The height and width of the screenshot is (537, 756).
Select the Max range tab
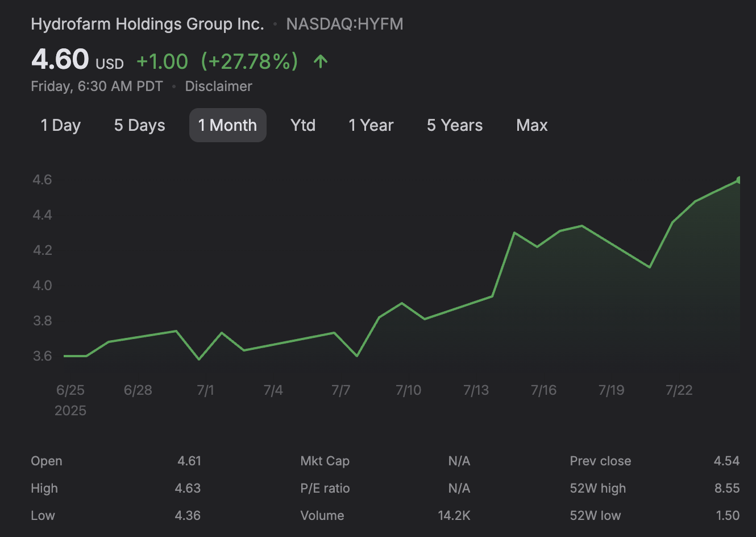531,125
